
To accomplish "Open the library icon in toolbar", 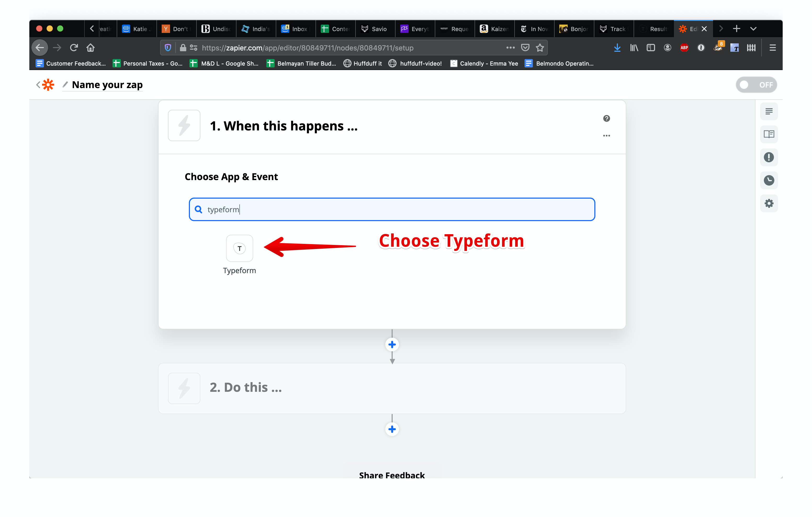I will (x=634, y=48).
